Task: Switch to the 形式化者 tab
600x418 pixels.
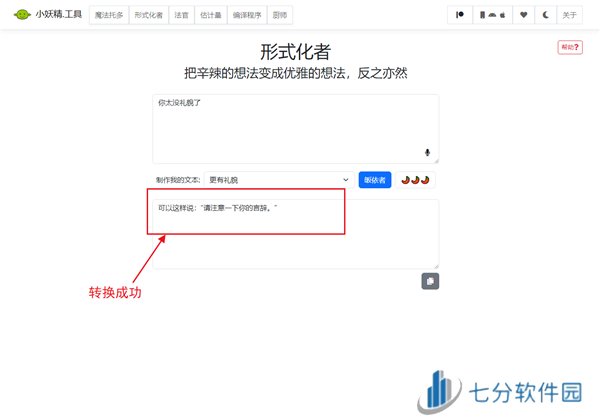Action: point(148,15)
